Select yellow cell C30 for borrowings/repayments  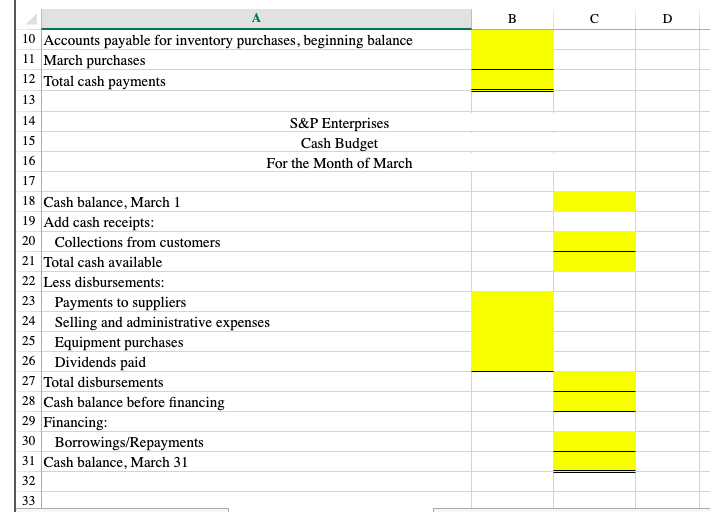tap(594, 441)
